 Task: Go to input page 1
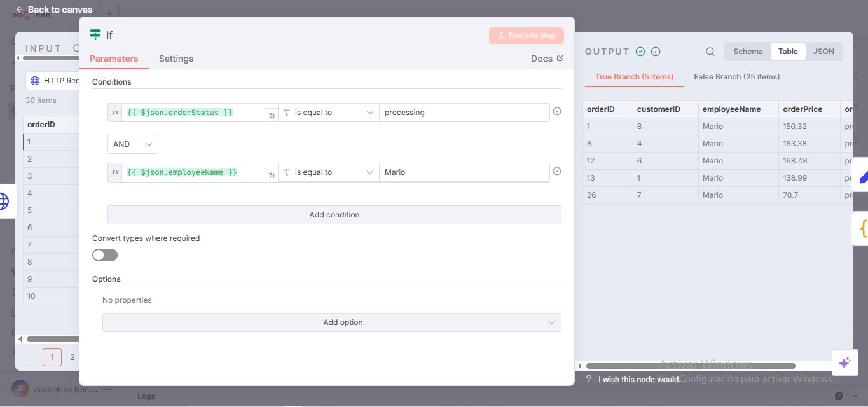(52, 357)
